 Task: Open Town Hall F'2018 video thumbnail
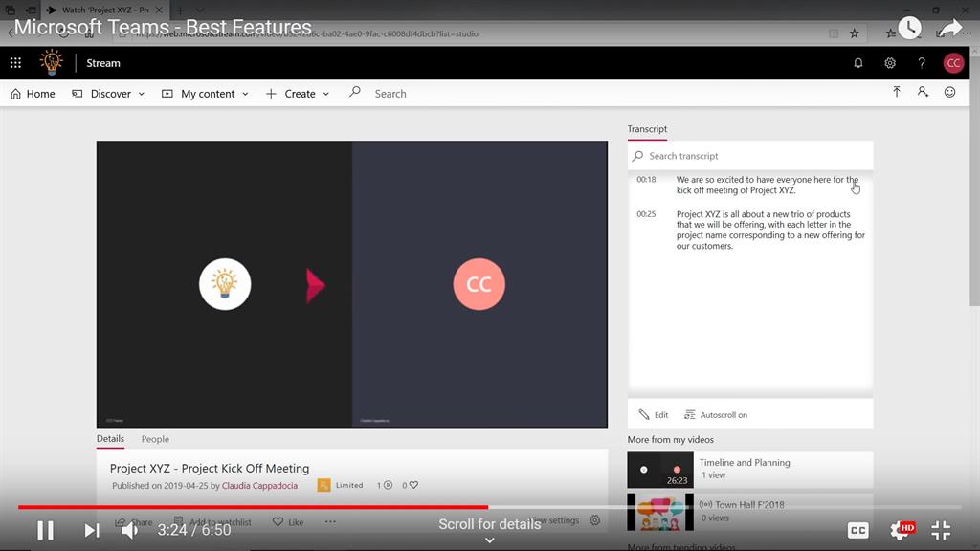point(660,512)
